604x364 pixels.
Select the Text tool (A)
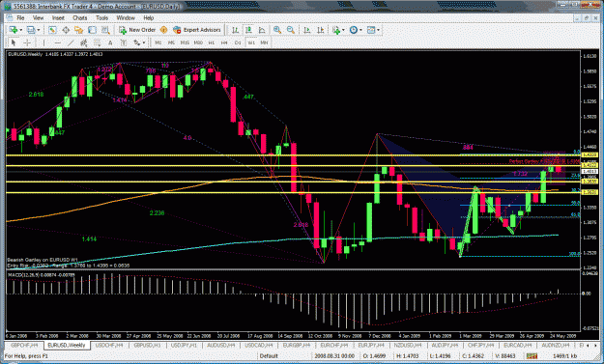(110, 42)
